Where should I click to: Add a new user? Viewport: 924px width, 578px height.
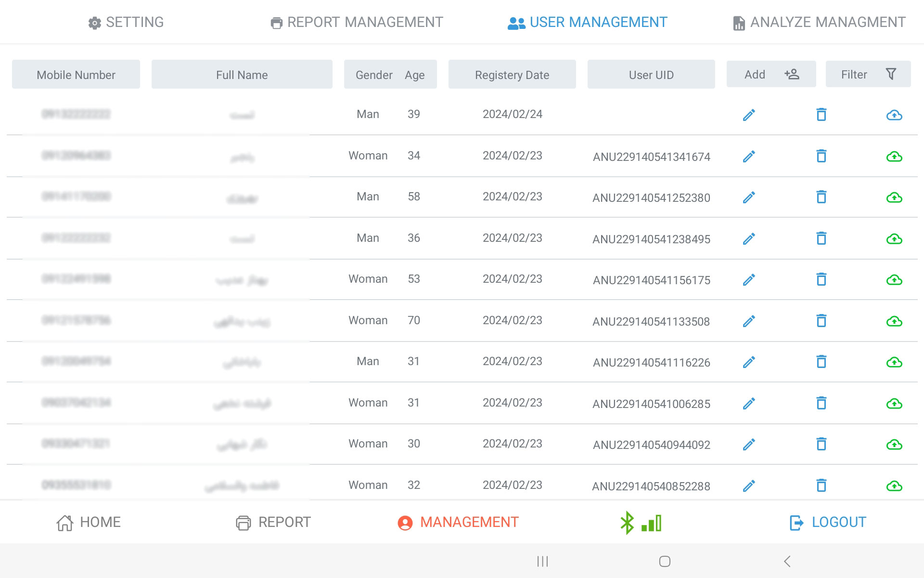(x=771, y=74)
